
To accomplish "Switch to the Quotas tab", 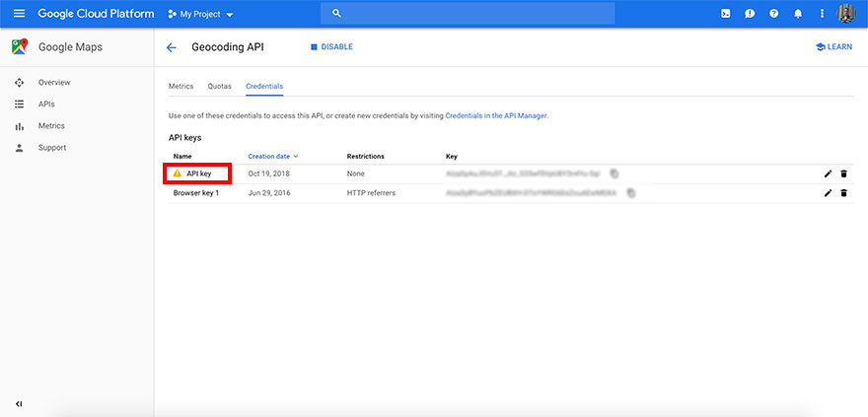I will pyautogui.click(x=219, y=86).
